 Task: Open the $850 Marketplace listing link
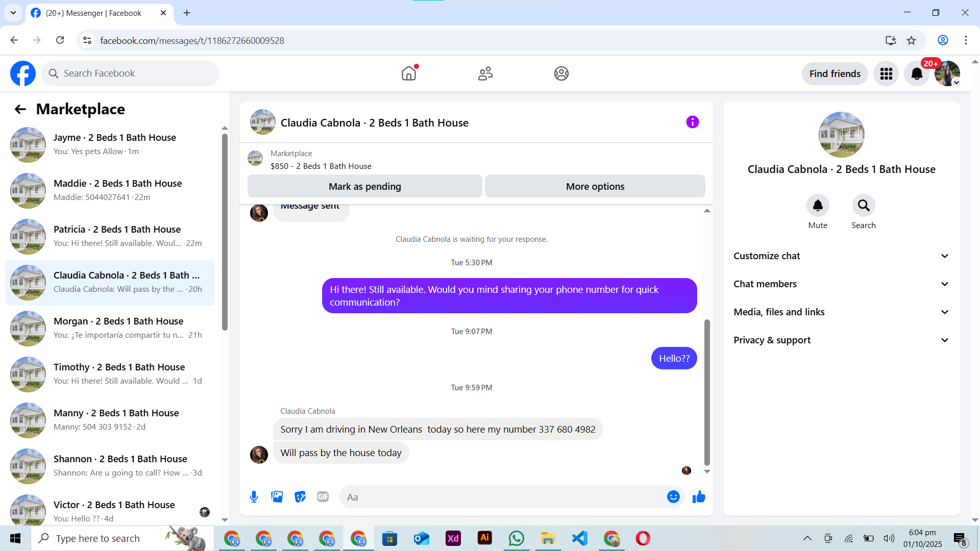[321, 166]
